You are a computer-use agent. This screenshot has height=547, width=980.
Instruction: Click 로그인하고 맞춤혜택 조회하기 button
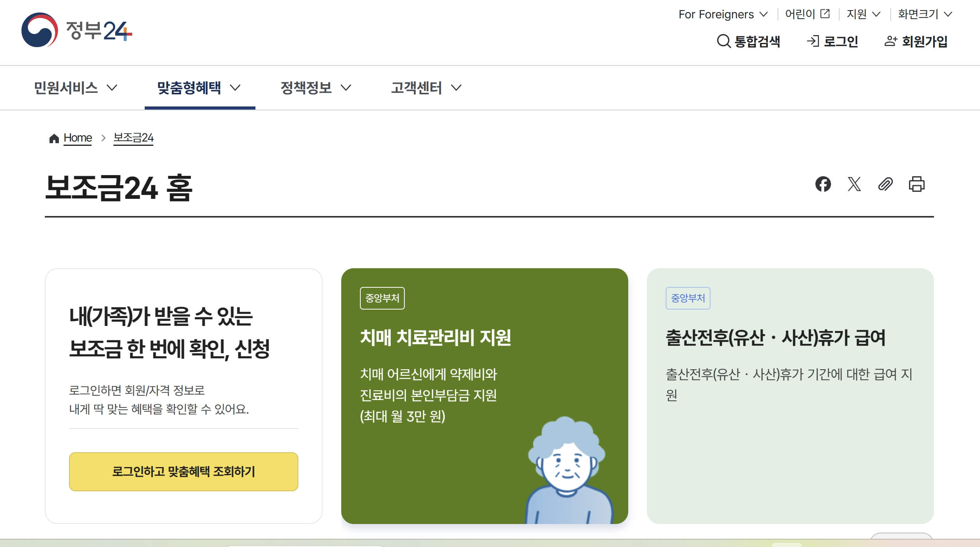point(183,471)
